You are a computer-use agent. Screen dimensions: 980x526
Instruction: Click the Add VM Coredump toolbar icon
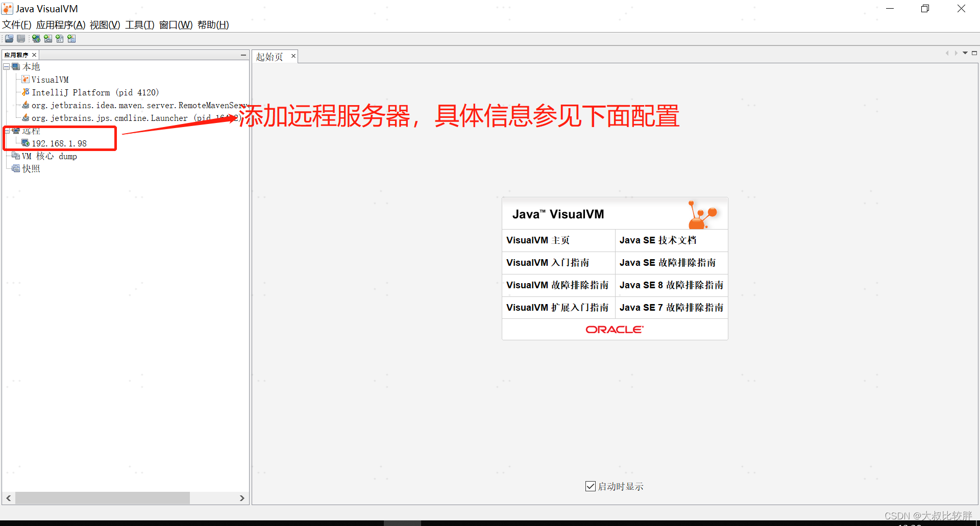pos(60,39)
